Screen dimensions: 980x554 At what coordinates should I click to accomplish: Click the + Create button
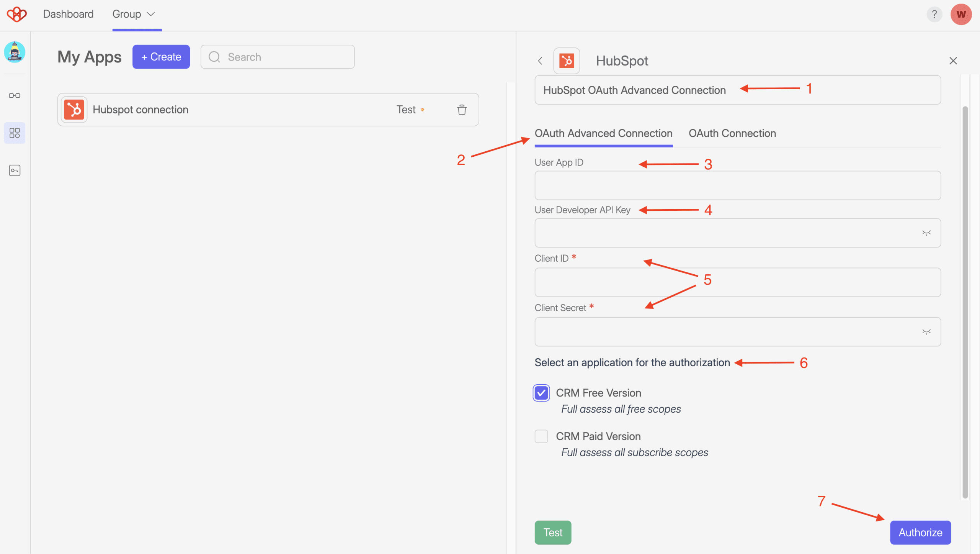pyautogui.click(x=161, y=57)
